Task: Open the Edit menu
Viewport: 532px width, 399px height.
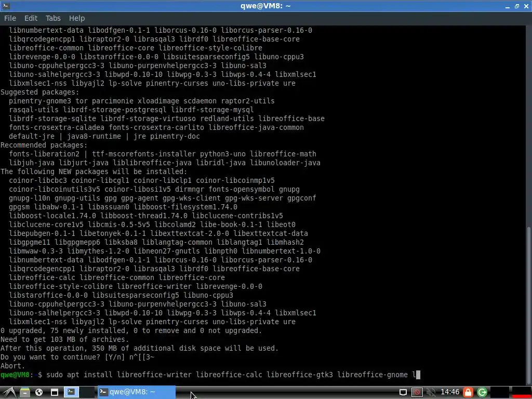Action: pyautogui.click(x=31, y=18)
